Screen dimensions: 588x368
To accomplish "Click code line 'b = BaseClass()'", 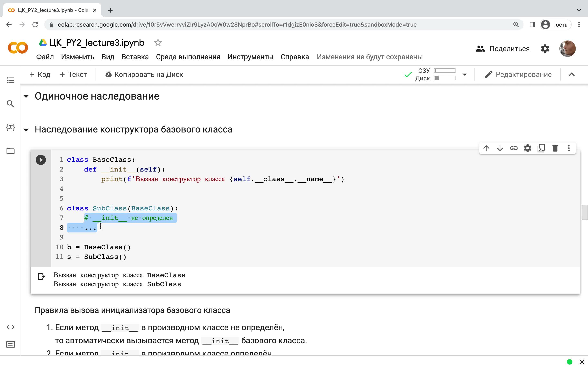I will pyautogui.click(x=99, y=247).
